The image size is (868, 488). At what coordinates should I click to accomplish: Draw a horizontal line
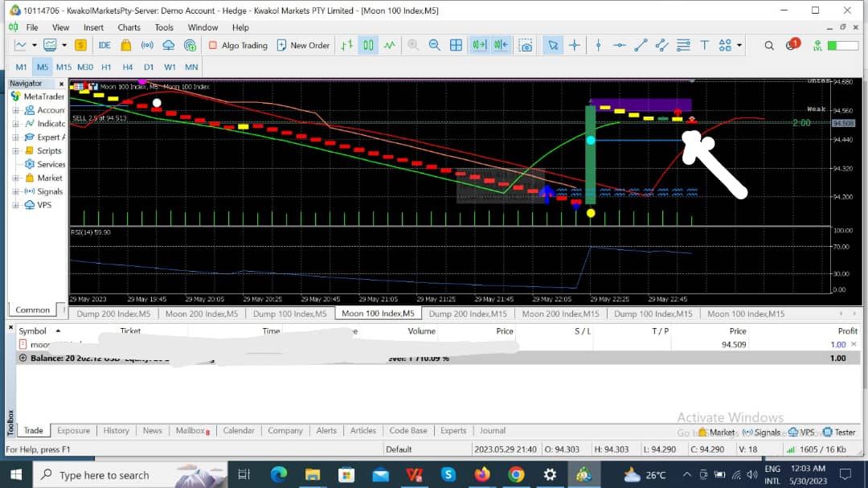point(620,45)
